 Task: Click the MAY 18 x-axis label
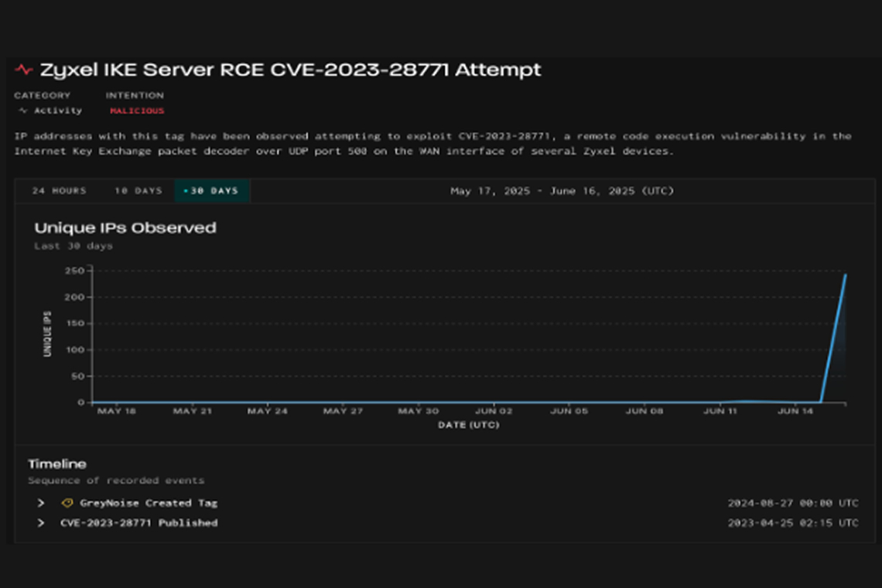pos(116,412)
